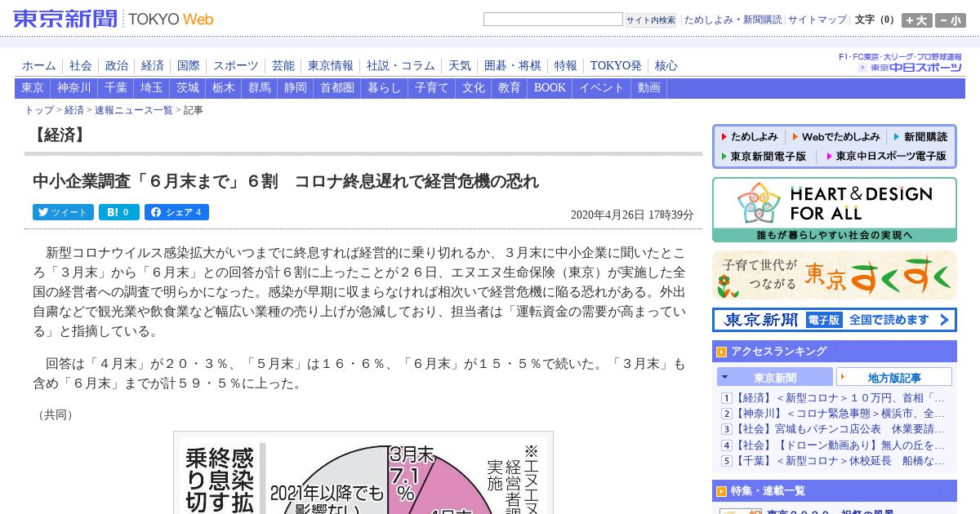Open ためしよみ・新聞購読 header link
The height and width of the screenshot is (514, 980).
point(733,20)
